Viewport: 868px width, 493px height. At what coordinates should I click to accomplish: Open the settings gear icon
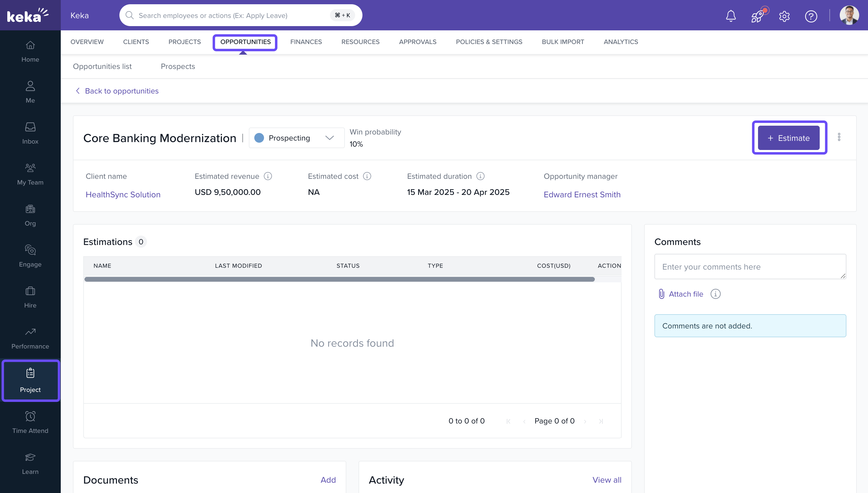coord(784,16)
